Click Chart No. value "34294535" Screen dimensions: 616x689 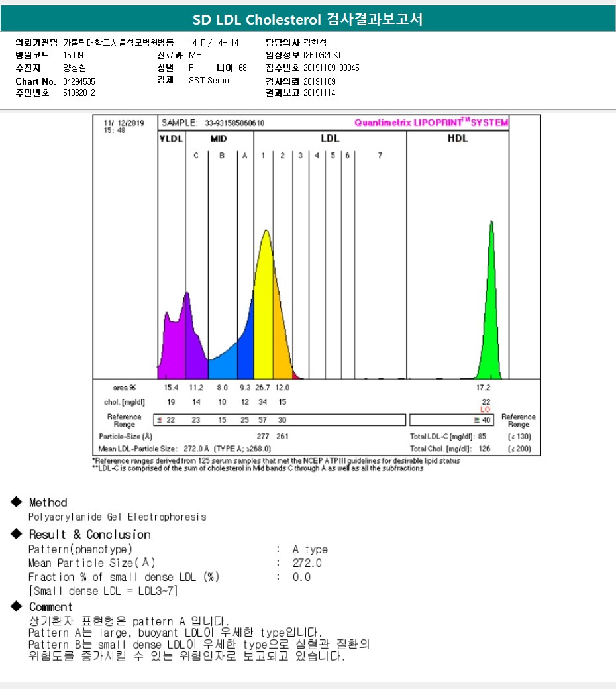tap(79, 81)
